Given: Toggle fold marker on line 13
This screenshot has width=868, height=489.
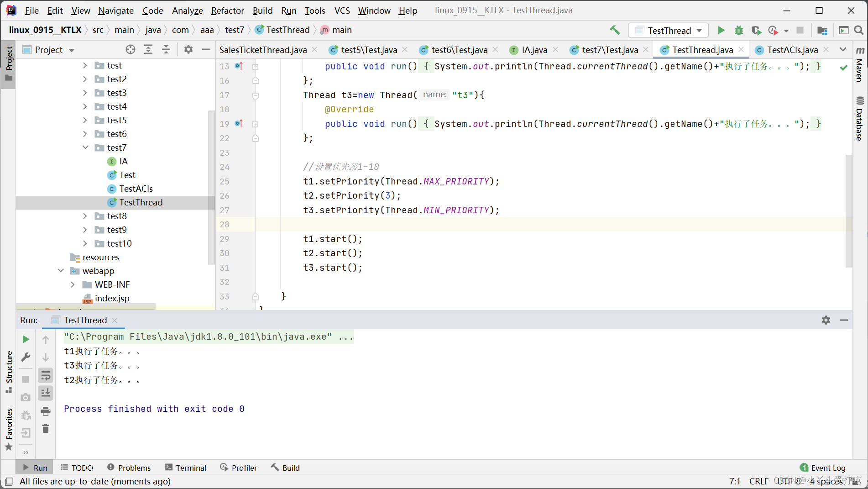Looking at the screenshot, I should click(x=256, y=67).
